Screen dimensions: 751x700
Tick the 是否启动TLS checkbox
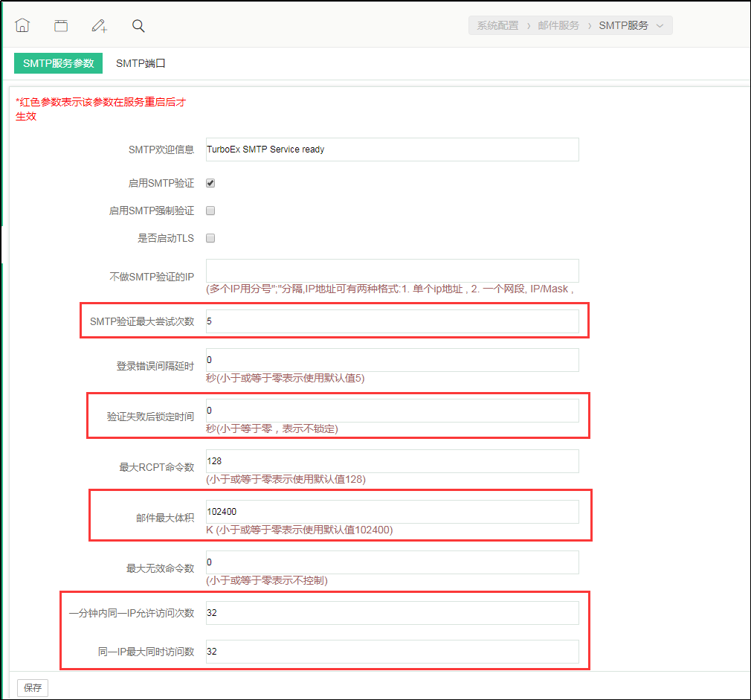pyautogui.click(x=210, y=238)
